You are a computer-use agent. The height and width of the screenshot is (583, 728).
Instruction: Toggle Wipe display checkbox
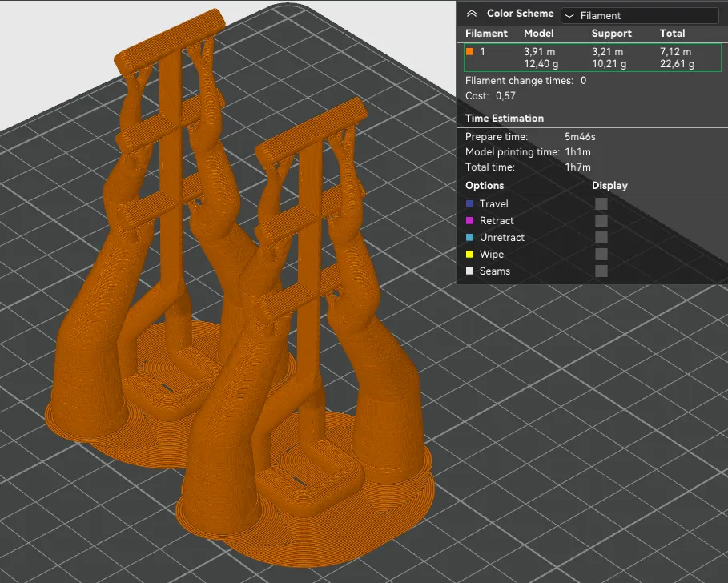click(601, 254)
